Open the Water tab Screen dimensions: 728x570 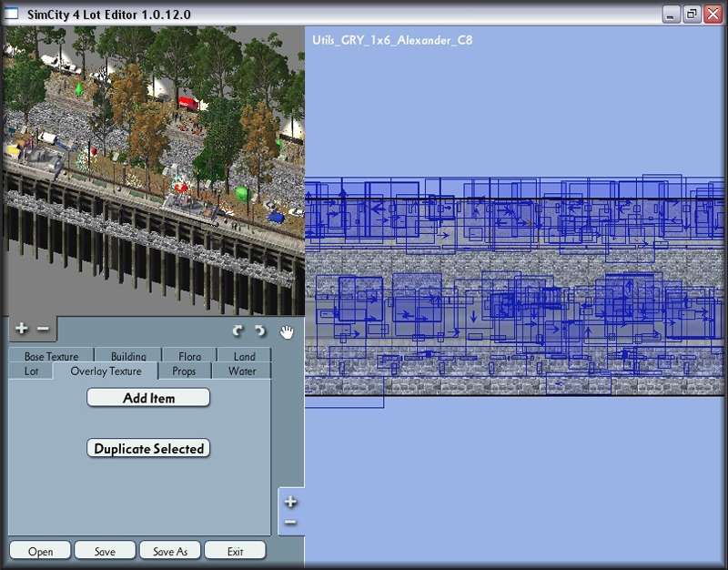pos(242,372)
